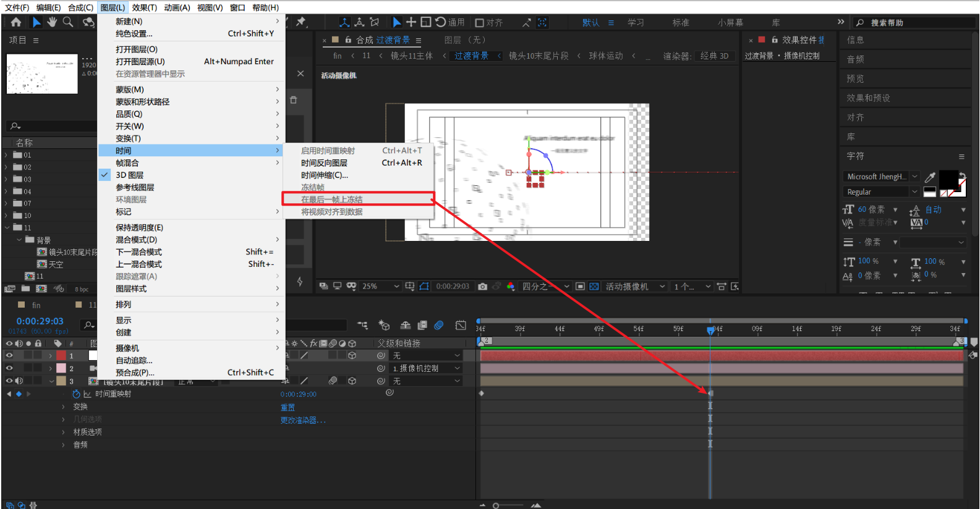The width and height of the screenshot is (980, 509).
Task: Open the interpret footage icon in project panel
Action: [10, 288]
